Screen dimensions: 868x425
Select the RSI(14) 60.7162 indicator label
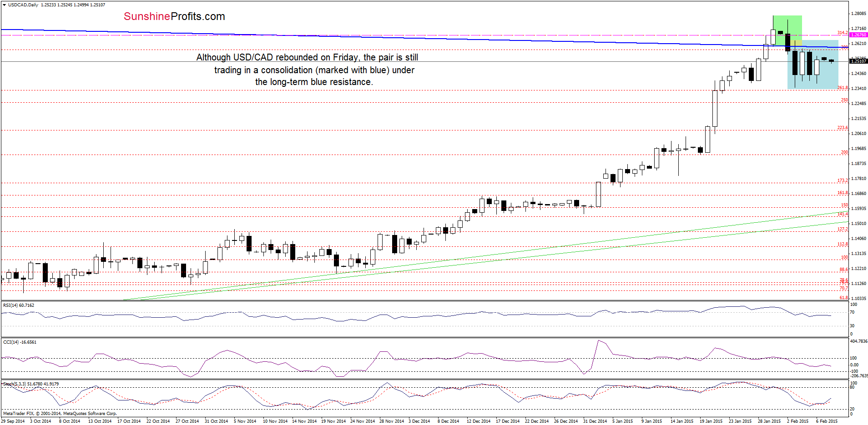tap(19, 305)
